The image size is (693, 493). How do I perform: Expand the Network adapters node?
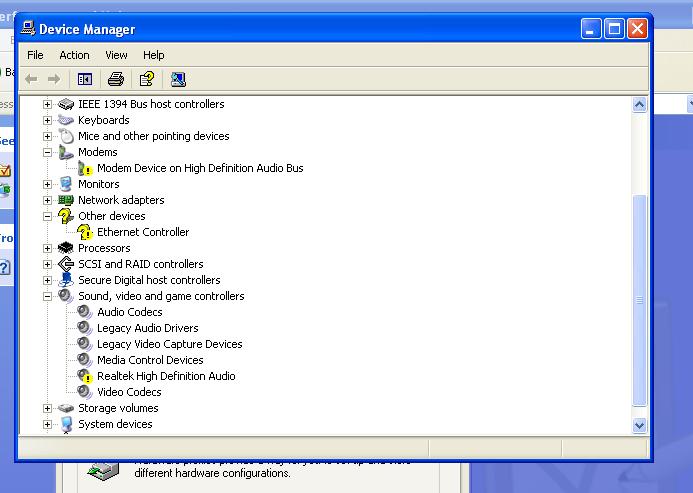coord(47,200)
